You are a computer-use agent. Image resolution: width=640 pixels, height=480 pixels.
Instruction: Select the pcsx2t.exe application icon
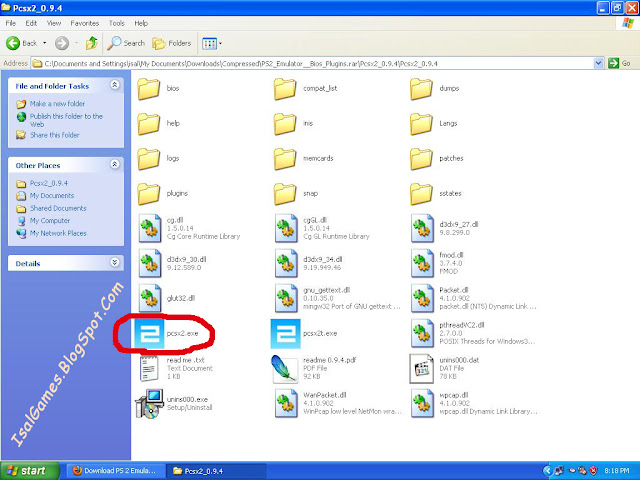click(x=286, y=334)
